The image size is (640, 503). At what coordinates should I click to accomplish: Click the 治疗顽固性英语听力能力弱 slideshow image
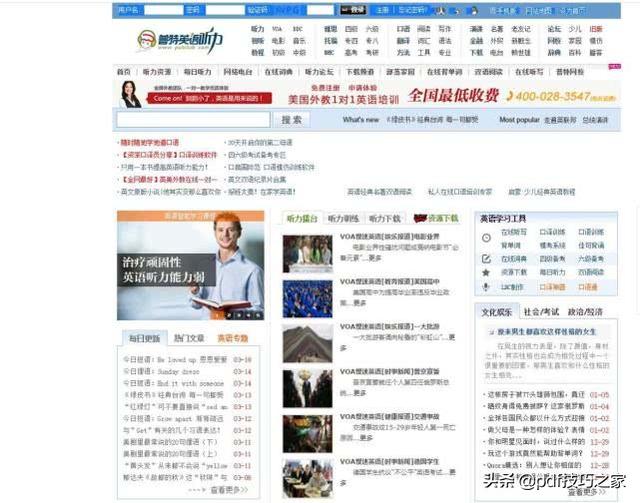point(191,265)
